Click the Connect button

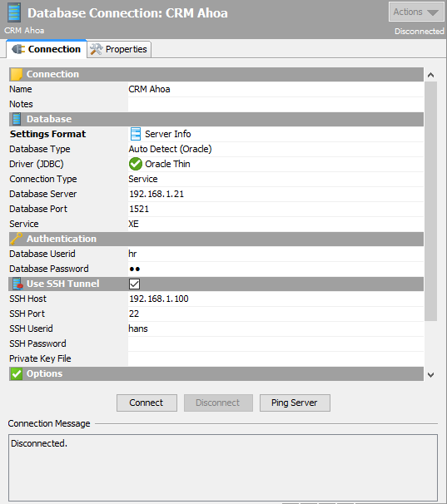coord(147,403)
